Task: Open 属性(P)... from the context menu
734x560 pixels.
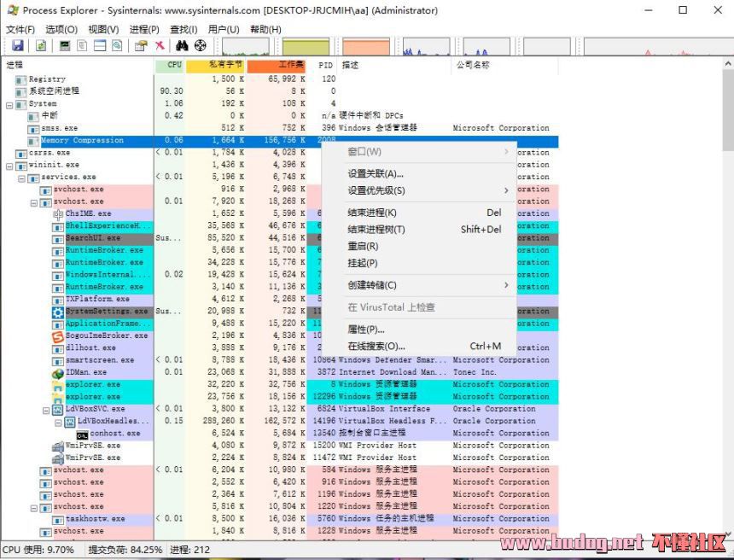Action: 419,330
